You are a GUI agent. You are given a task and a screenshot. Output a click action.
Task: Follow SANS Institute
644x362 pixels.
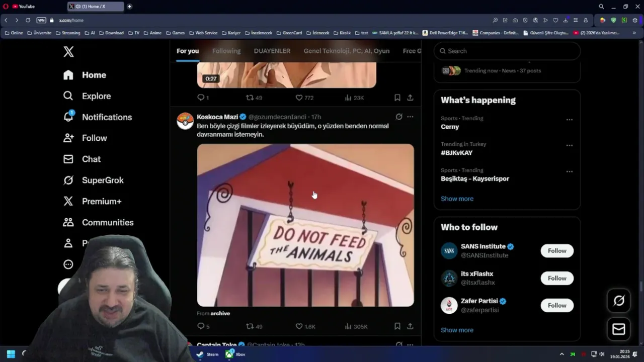557,251
